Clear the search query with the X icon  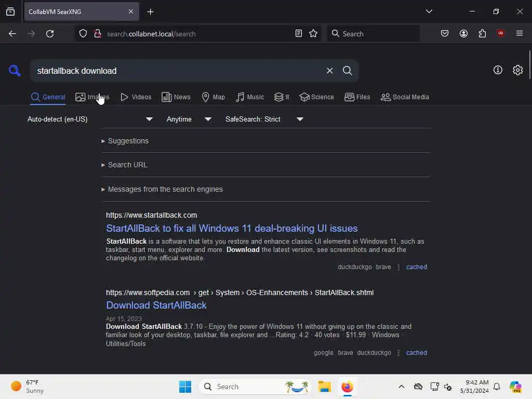pos(329,71)
